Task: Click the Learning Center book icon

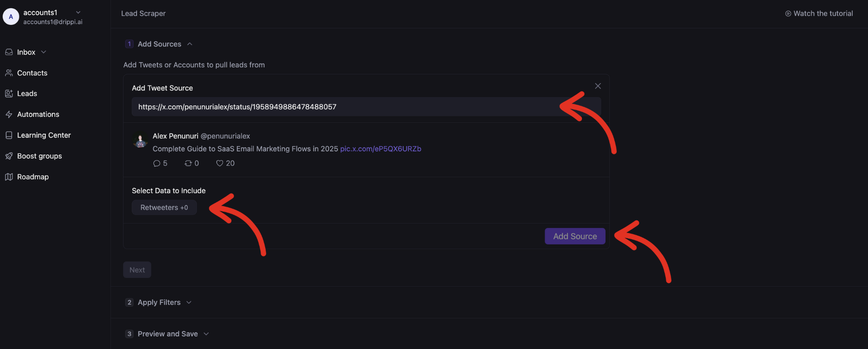Action: tap(9, 135)
